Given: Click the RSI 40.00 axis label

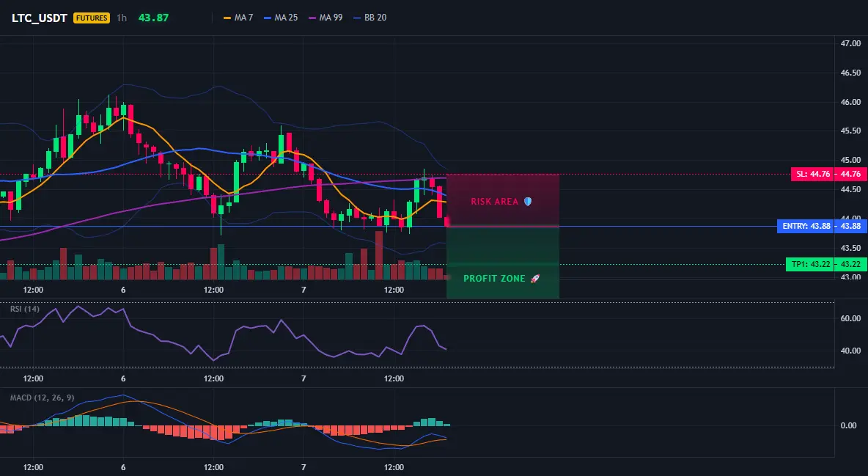Looking at the screenshot, I should [850, 351].
